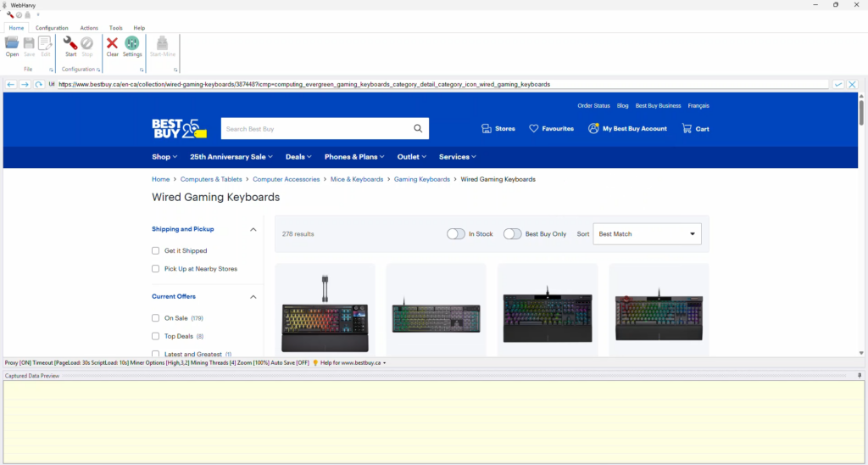Open Configuration group dialog launcher

[98, 70]
